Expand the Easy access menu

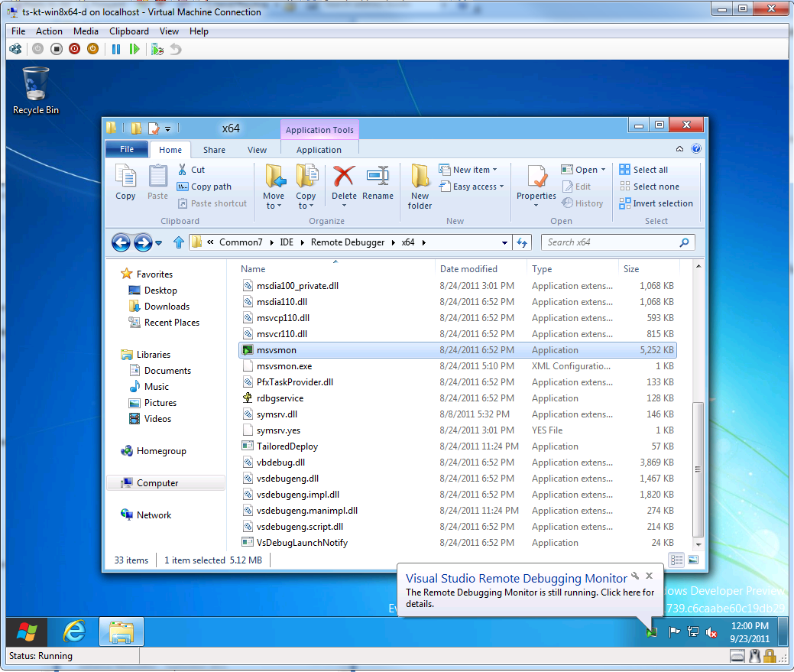pos(472,187)
